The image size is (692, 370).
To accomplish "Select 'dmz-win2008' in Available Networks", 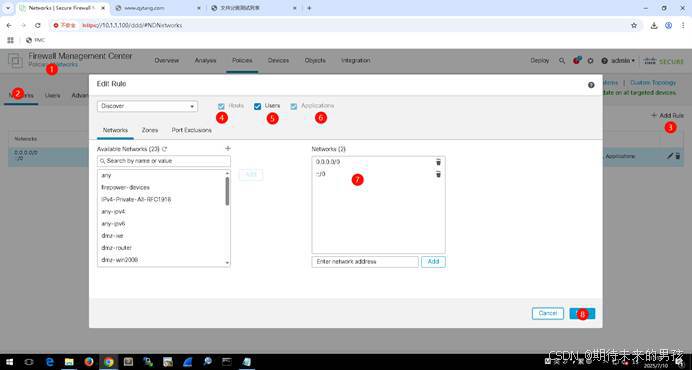I will (120, 260).
